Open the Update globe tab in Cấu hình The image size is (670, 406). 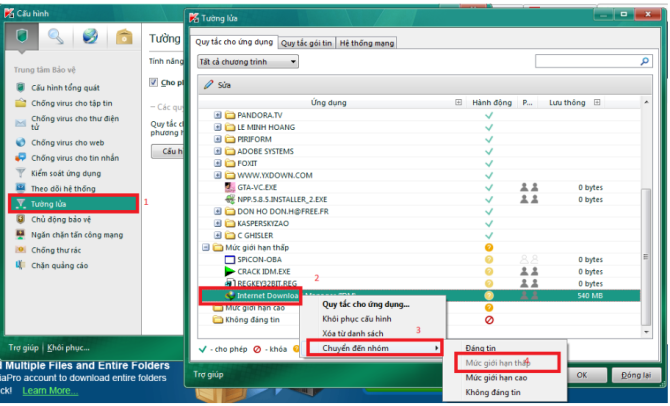[x=90, y=37]
